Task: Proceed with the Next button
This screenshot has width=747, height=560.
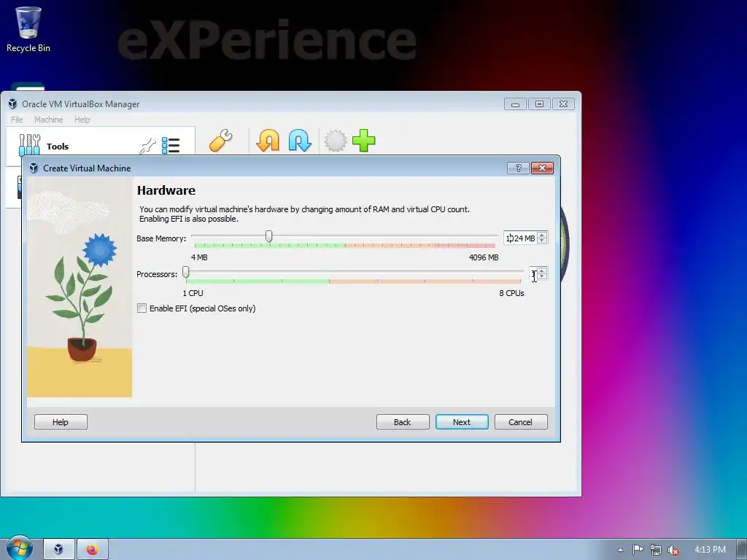Action: click(462, 422)
